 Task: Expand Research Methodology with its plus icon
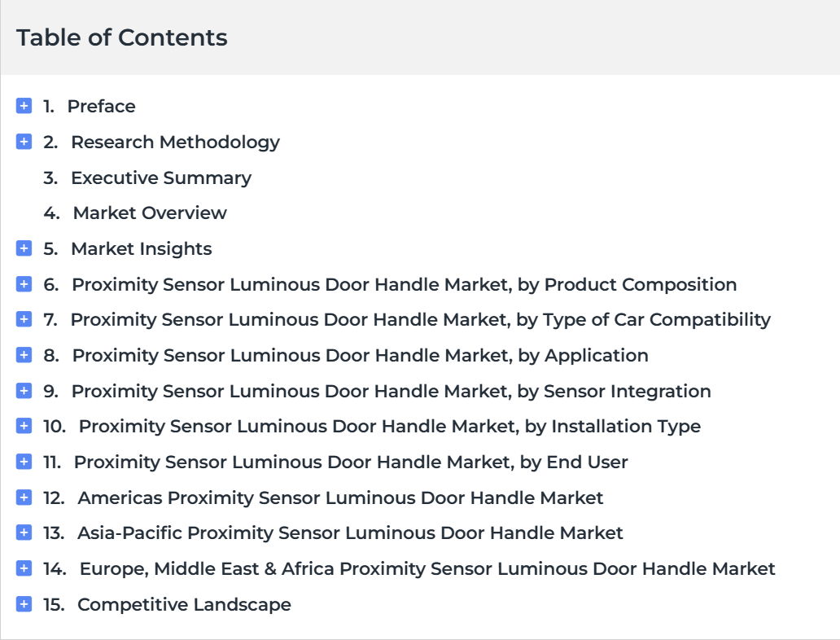(x=24, y=142)
